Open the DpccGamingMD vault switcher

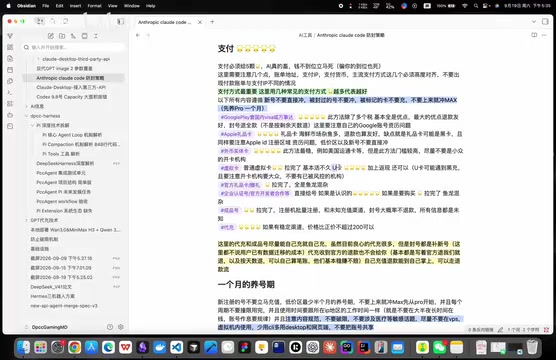[x=46, y=327]
